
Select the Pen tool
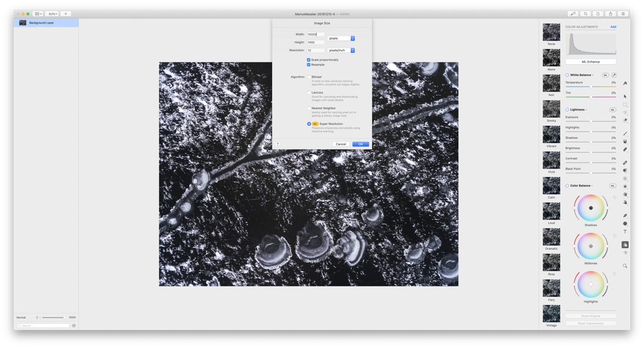[x=625, y=216]
